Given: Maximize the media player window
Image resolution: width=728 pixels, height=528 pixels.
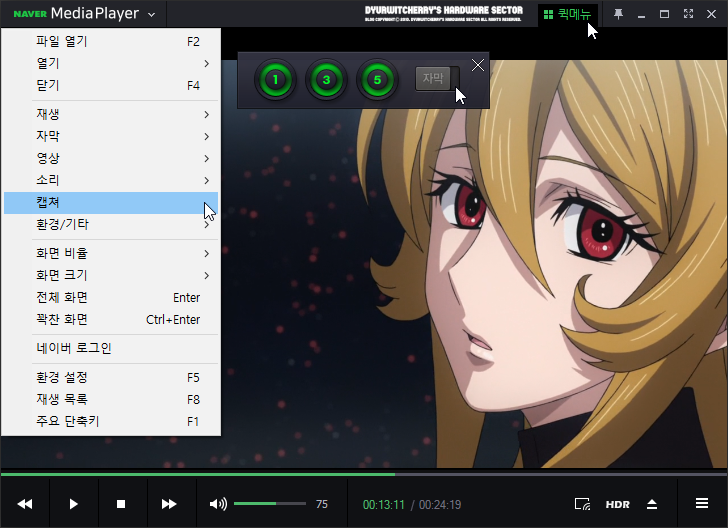Looking at the screenshot, I should 664,14.
